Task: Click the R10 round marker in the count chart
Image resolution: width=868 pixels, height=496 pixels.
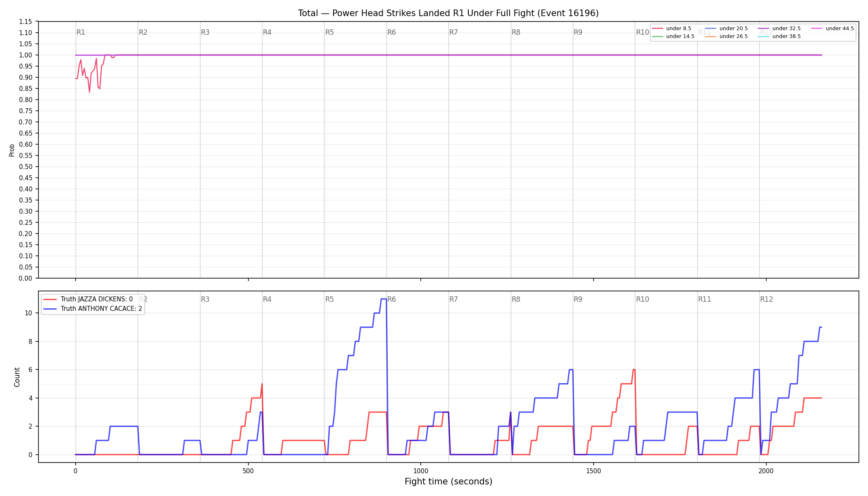Action: (642, 299)
